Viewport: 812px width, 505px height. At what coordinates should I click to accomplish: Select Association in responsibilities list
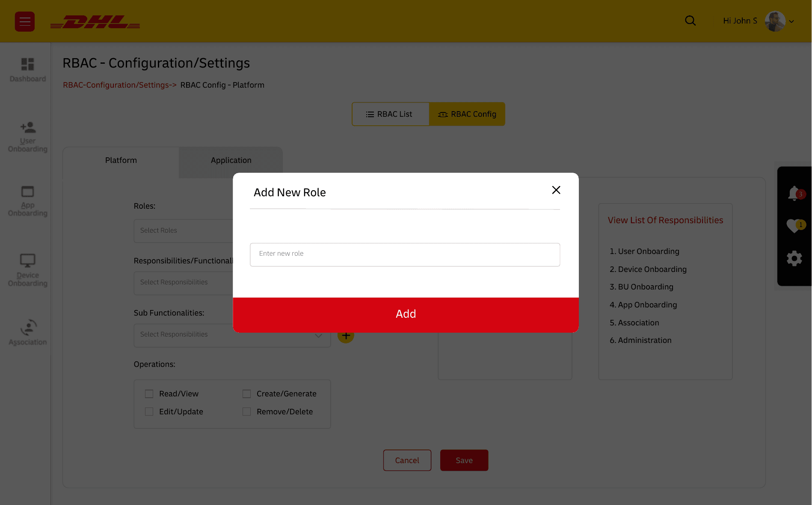coord(634,323)
